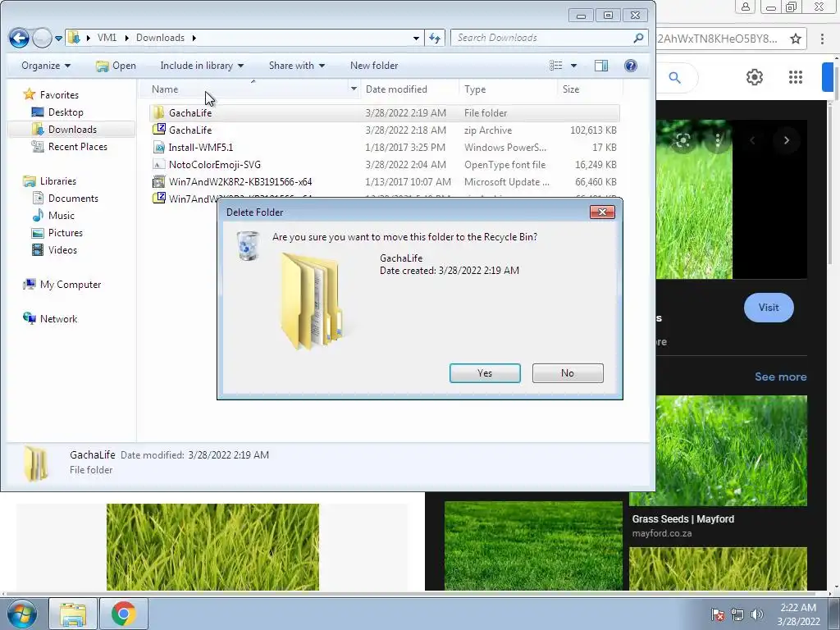
Task: Open the taskbar clock showing 2:22 AM
Action: coord(798,614)
